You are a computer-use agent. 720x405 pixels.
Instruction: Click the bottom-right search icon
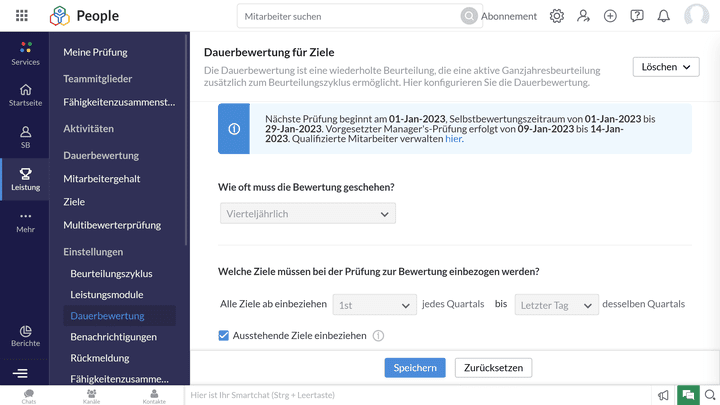(x=710, y=395)
